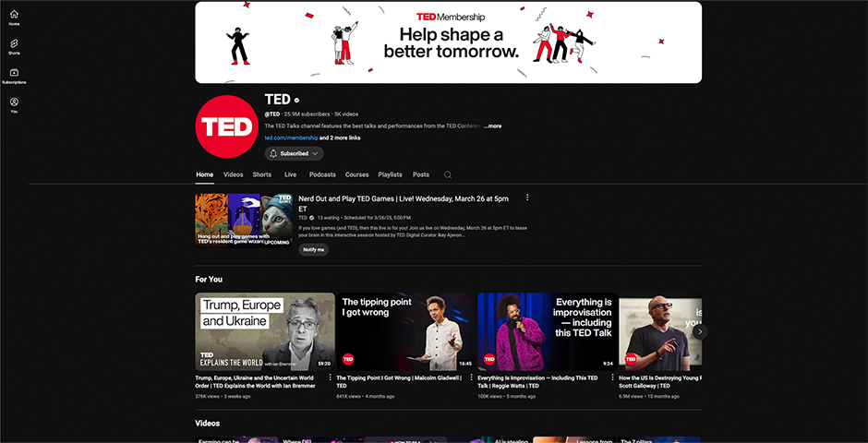This screenshot has height=443, width=868.
Task: Click '376K views • 3 weeks ago' text
Action: point(223,396)
